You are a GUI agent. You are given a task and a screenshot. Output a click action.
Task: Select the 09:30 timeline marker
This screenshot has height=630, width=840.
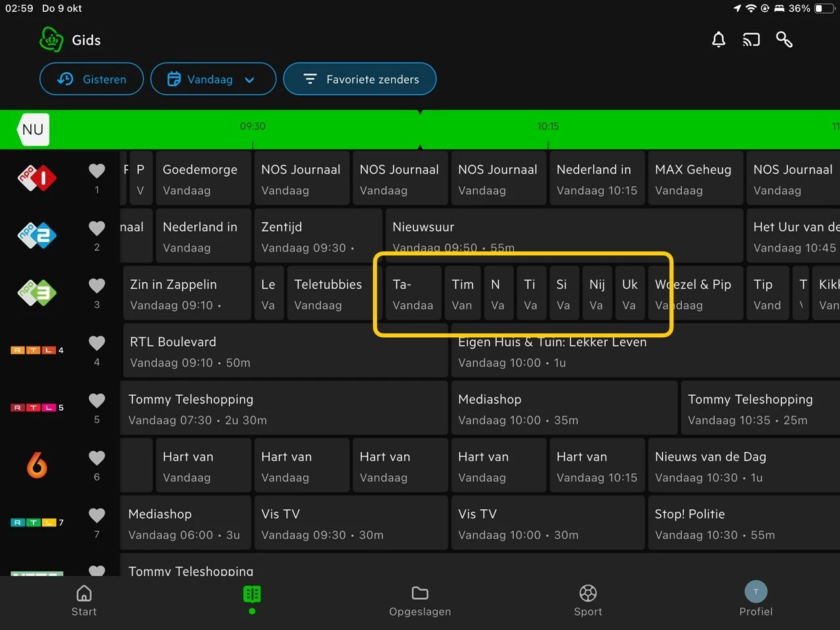(x=253, y=126)
